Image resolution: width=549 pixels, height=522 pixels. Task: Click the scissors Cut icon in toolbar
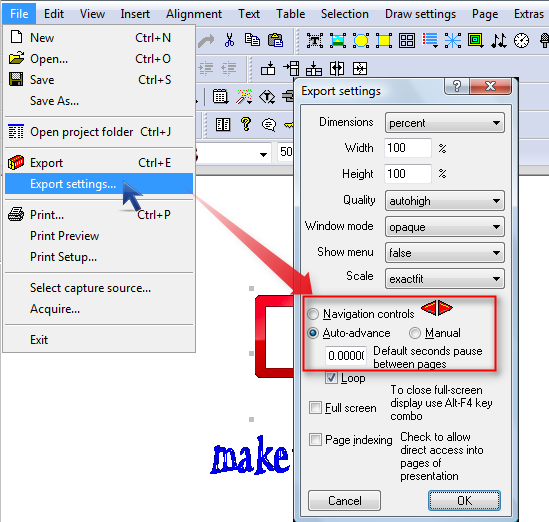[x=229, y=41]
